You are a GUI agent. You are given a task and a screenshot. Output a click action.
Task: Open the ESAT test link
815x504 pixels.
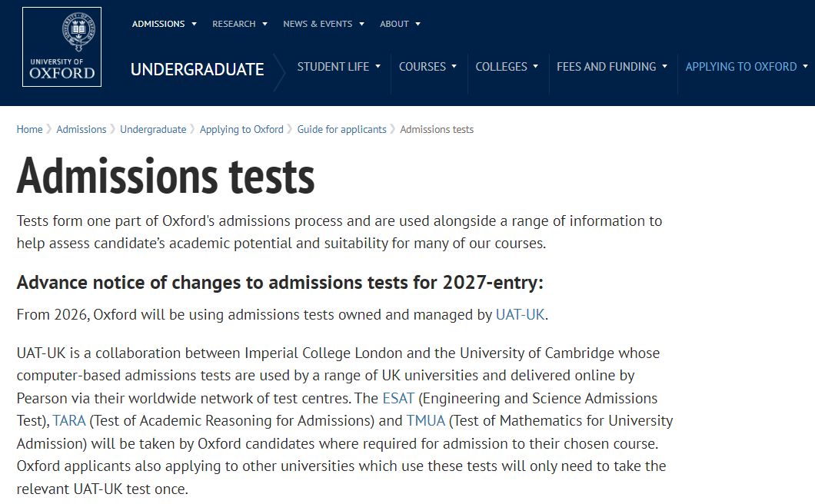click(398, 399)
